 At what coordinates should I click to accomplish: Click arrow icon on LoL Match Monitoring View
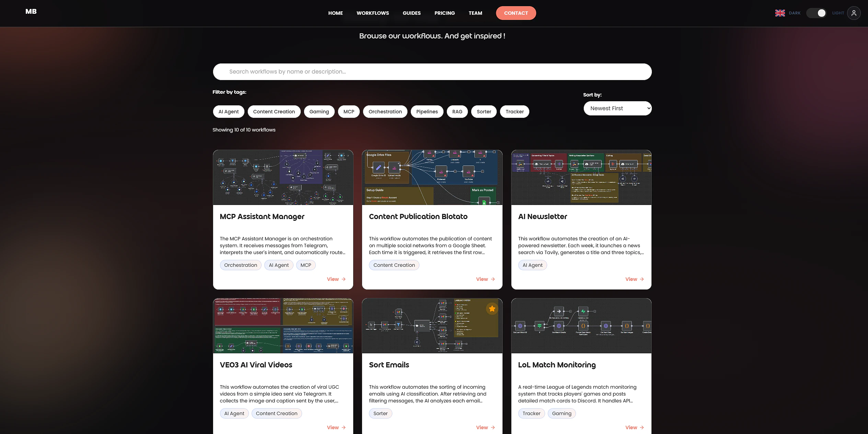tap(642, 427)
